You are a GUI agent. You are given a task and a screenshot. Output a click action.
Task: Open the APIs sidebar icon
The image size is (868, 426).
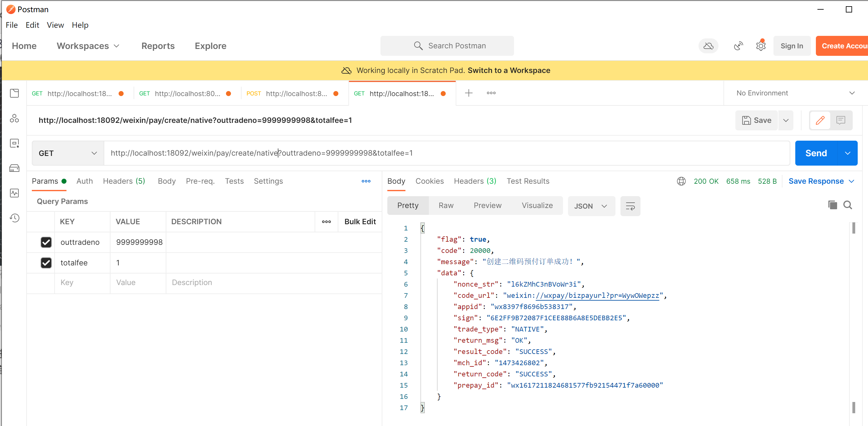pos(14,118)
